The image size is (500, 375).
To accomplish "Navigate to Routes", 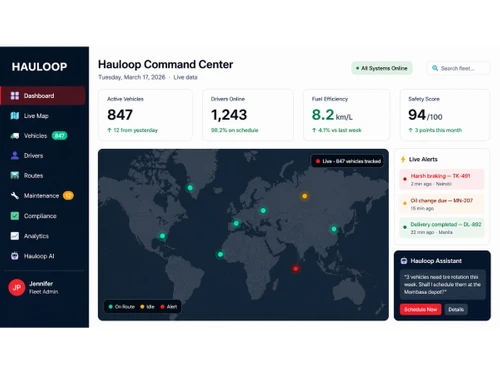I will [43, 175].
